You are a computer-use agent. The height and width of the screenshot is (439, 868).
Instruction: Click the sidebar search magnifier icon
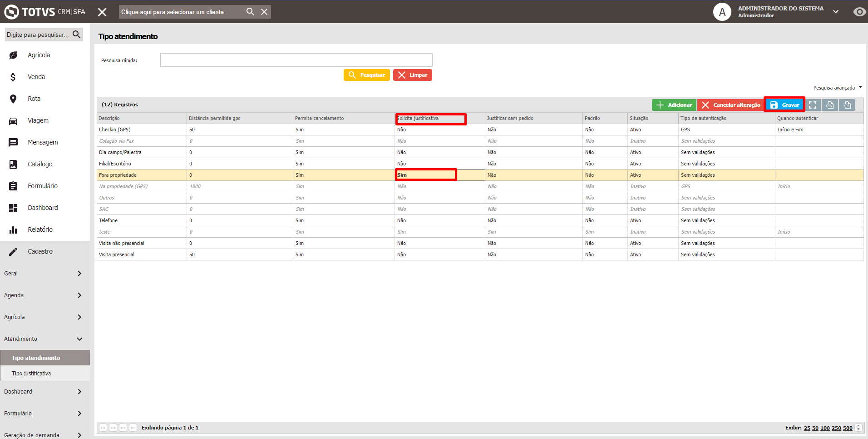pos(76,35)
